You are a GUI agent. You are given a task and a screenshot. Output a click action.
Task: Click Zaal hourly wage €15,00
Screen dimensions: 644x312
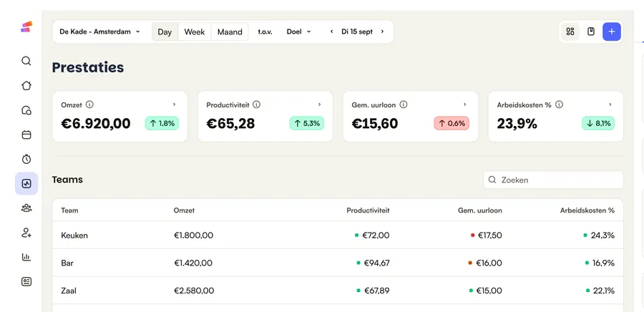(x=489, y=291)
